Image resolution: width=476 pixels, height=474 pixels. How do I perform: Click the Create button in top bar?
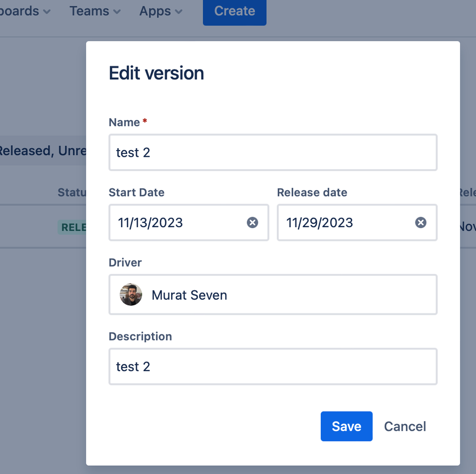pos(234,12)
